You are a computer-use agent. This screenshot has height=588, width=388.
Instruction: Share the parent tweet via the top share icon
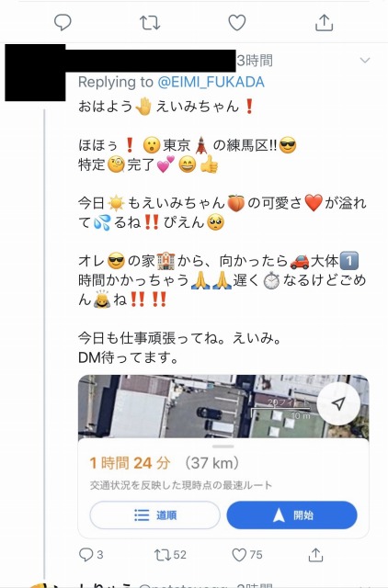pyautogui.click(x=324, y=22)
